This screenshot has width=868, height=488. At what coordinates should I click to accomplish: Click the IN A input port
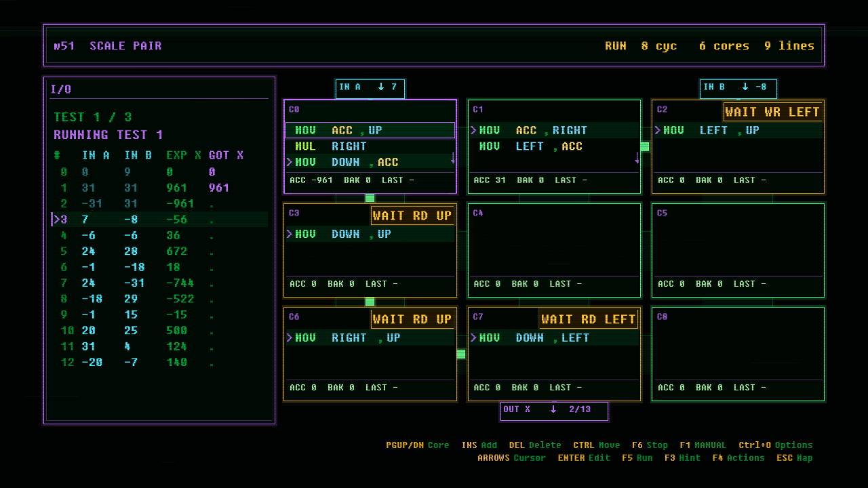point(370,88)
